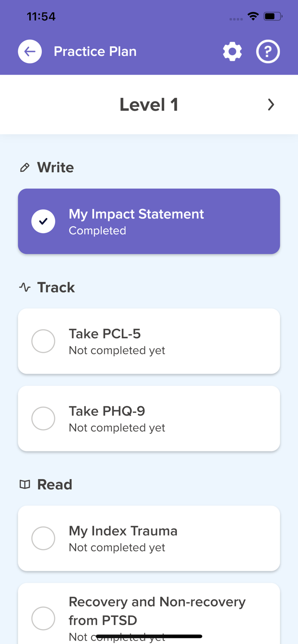Tap the back arrow button
This screenshot has height=644, width=298.
coord(30,52)
